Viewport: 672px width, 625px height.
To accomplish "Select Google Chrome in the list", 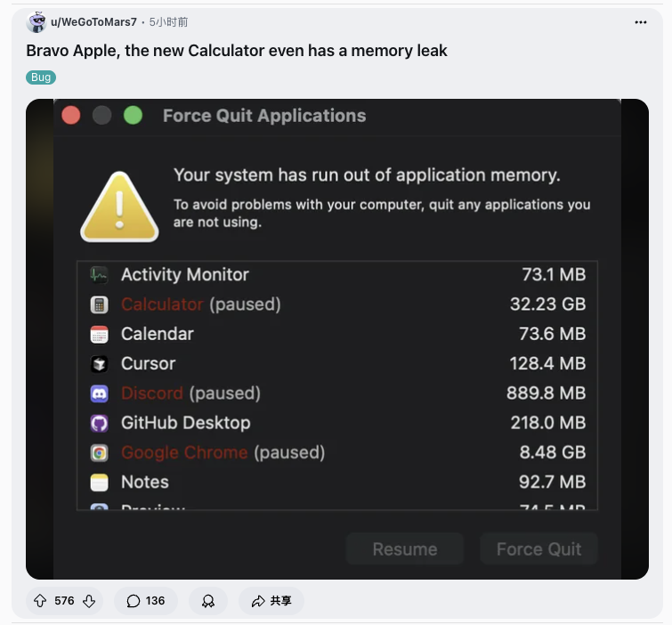I will [184, 452].
